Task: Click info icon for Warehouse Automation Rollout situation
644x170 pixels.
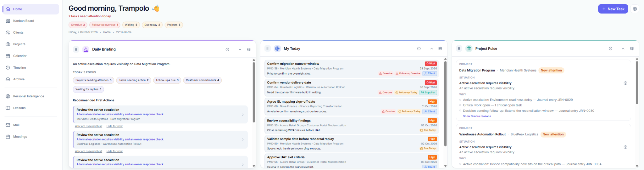Action: (x=625, y=147)
